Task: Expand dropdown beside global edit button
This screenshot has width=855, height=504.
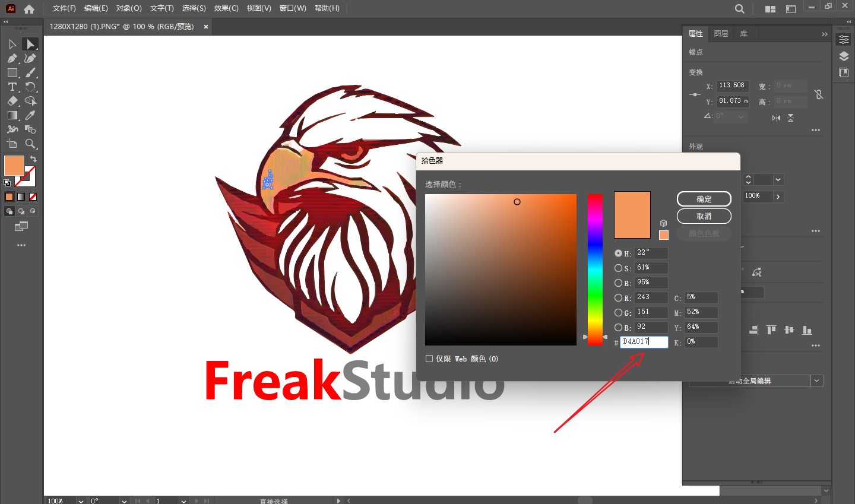Action: 818,381
